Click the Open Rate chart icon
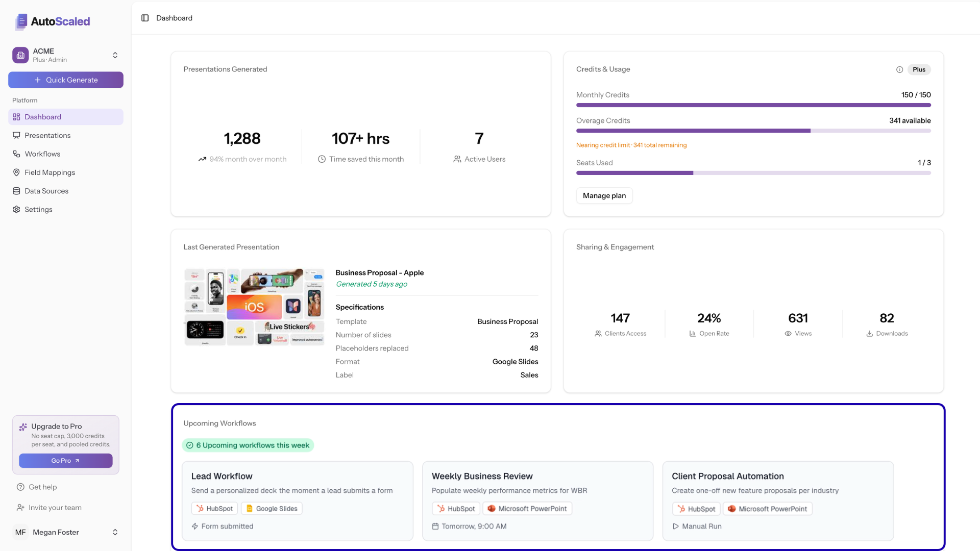Image resolution: width=980 pixels, height=551 pixels. [692, 334]
